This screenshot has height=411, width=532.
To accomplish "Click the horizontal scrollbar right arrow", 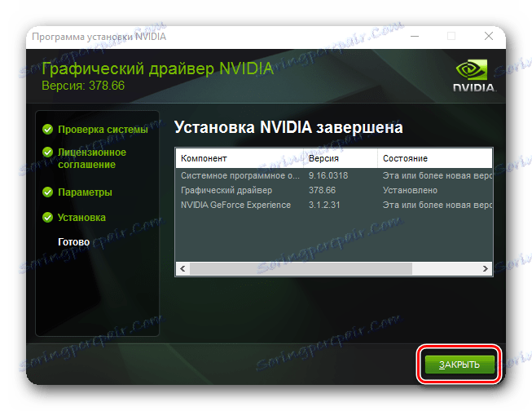I will pyautogui.click(x=486, y=268).
